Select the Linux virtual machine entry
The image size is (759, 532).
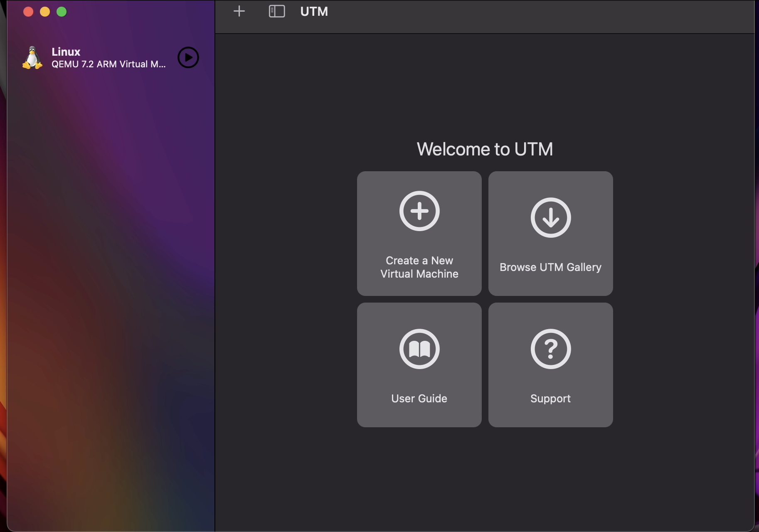click(111, 57)
